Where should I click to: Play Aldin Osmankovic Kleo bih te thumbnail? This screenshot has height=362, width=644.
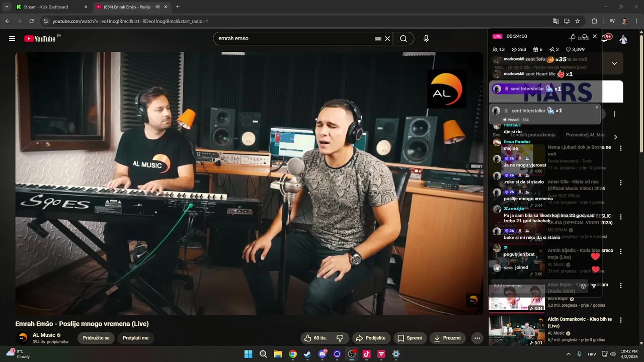click(x=516, y=330)
